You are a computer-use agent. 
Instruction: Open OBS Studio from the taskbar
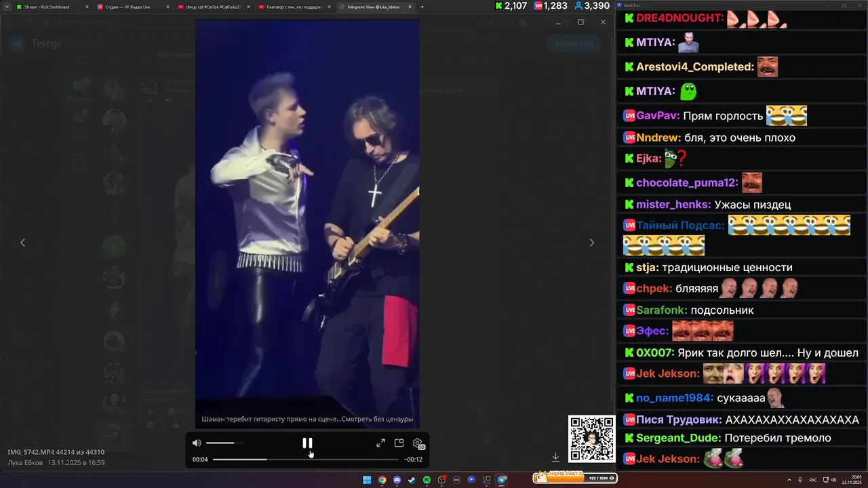[x=441, y=480]
